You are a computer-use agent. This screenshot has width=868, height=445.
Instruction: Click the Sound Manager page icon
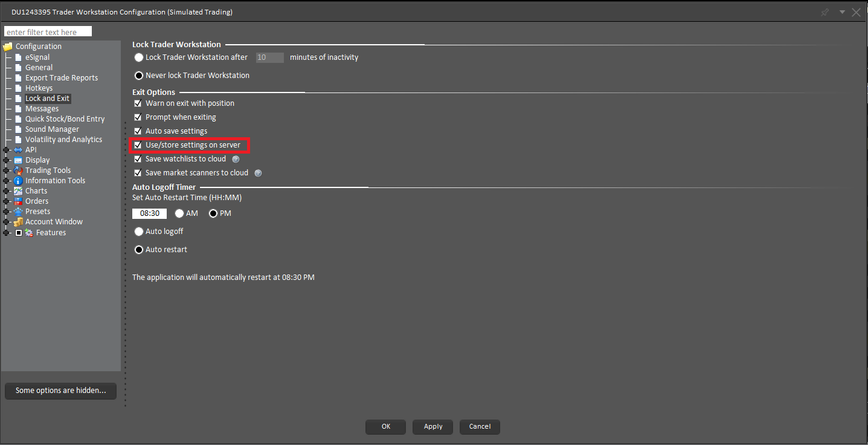[x=18, y=129]
